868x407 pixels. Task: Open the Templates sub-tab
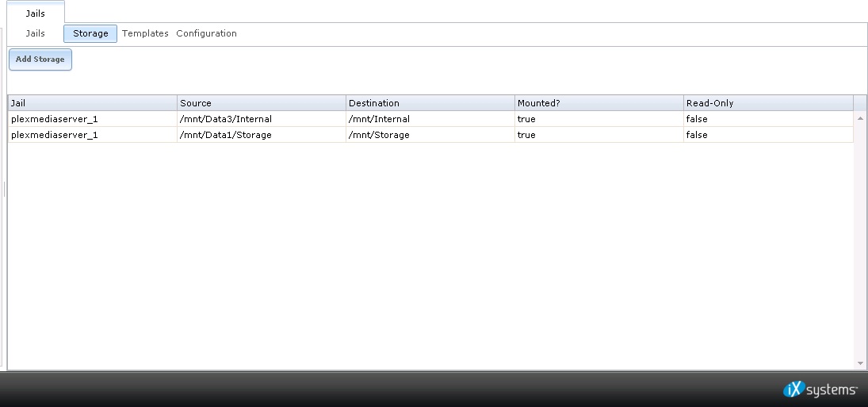(145, 33)
